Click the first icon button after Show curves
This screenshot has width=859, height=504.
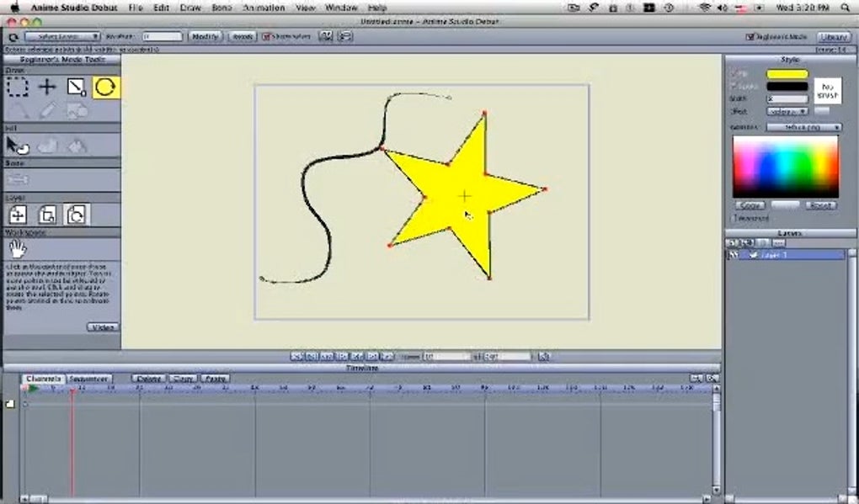pyautogui.click(x=326, y=36)
